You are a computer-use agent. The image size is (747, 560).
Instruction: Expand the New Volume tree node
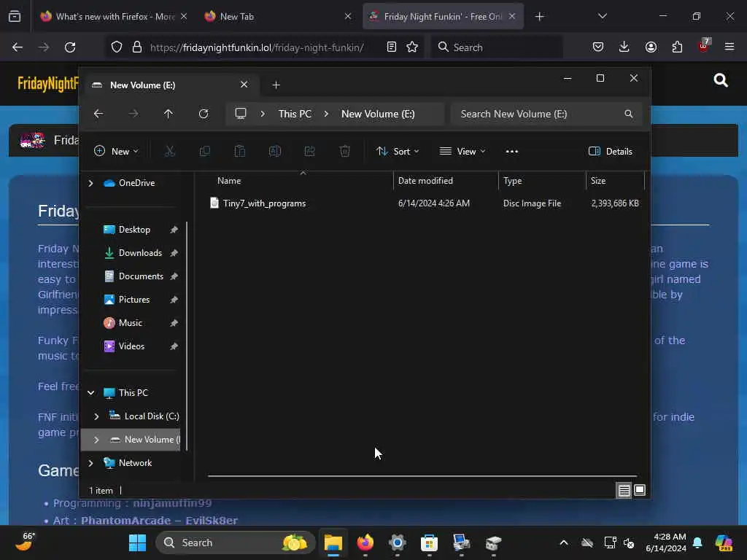click(97, 440)
